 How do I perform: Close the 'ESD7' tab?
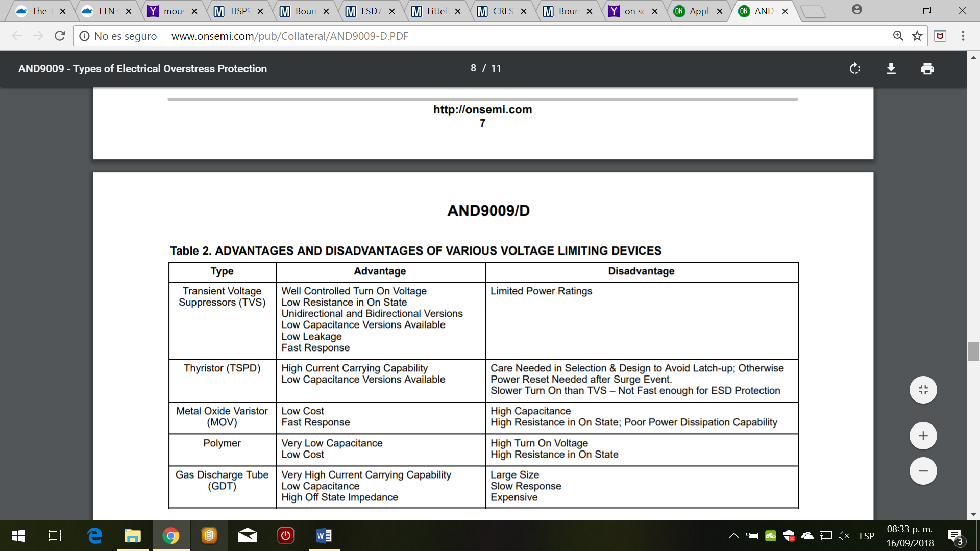click(x=392, y=11)
